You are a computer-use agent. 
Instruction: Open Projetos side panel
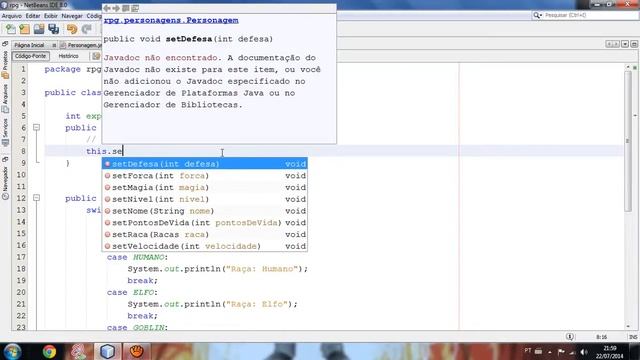point(5,64)
